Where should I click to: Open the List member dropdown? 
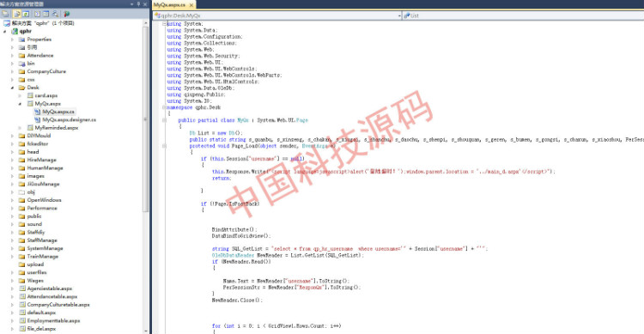point(523,15)
